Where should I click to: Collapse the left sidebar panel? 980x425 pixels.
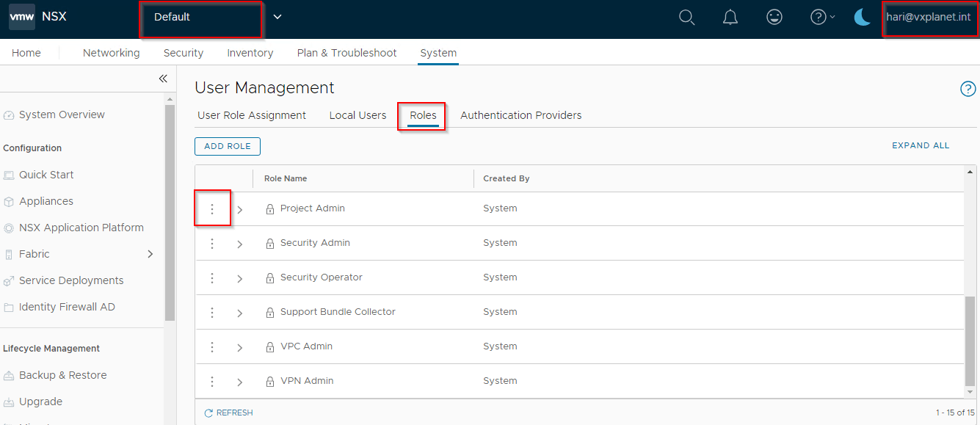point(163,79)
